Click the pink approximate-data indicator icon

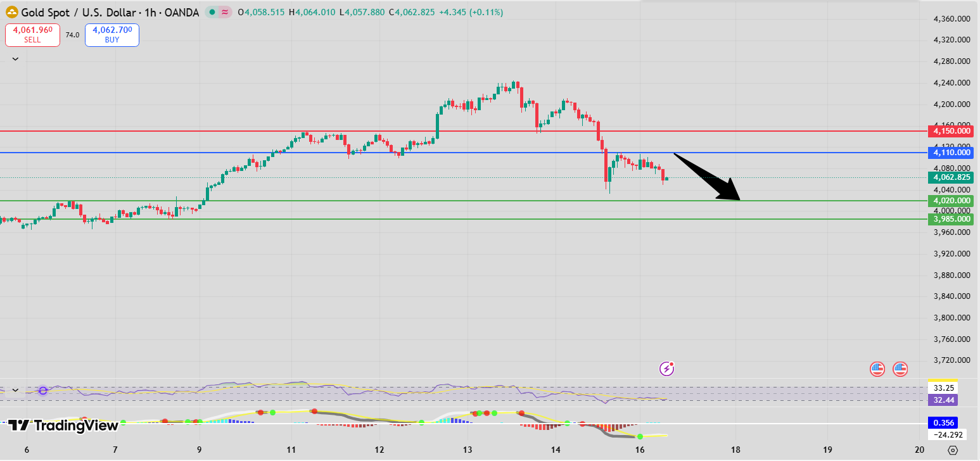point(224,12)
